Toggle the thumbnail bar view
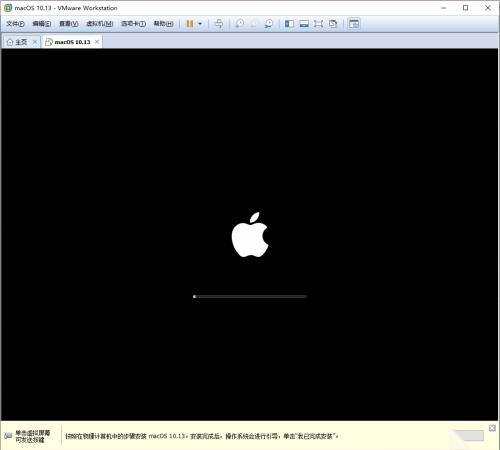The image size is (500, 450). pyautogui.click(x=304, y=24)
